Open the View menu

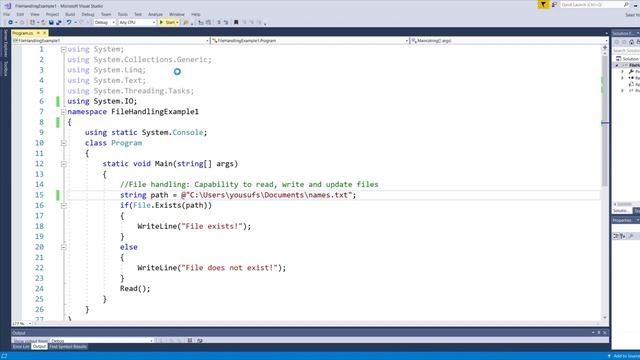click(35, 14)
